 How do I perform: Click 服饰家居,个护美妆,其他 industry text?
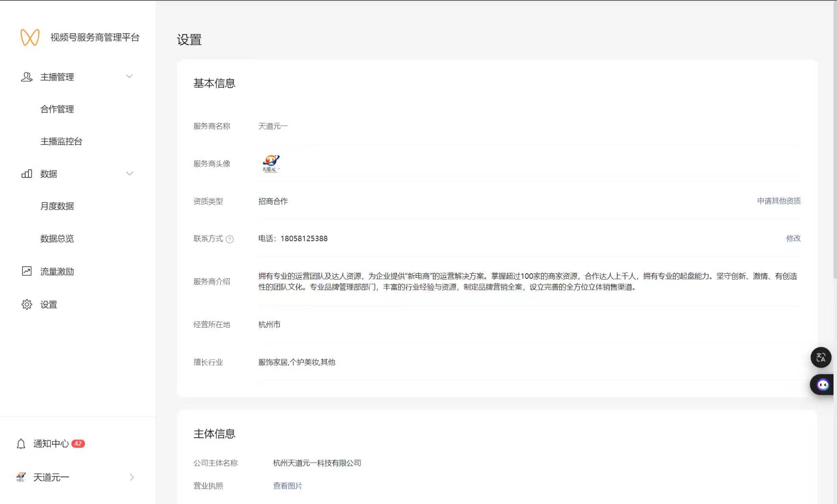(297, 362)
